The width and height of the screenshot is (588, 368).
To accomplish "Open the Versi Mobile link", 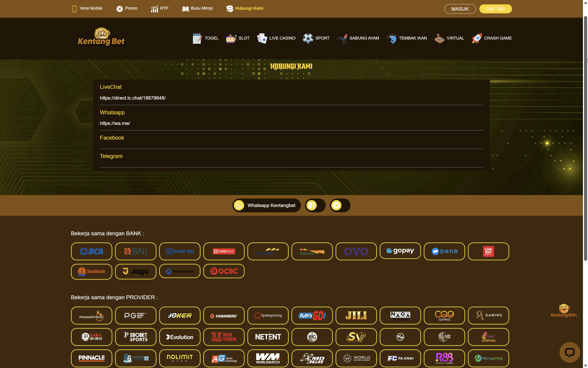I will [x=87, y=9].
